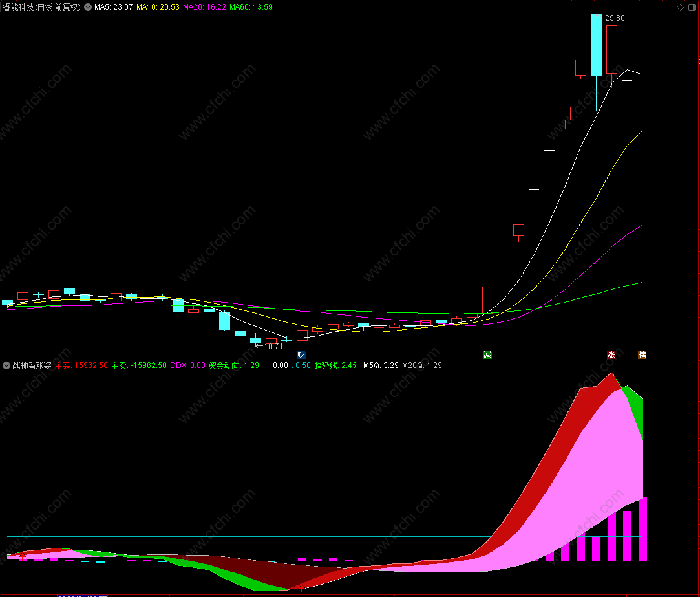Click the red 涨 marker below the chart
Screen dimensions: 700x597
(x=611, y=355)
